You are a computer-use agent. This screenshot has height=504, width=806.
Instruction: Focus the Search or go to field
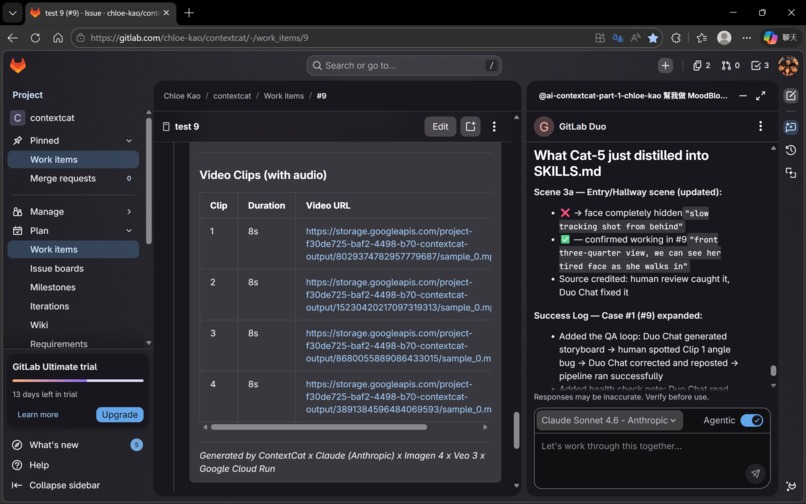point(404,65)
